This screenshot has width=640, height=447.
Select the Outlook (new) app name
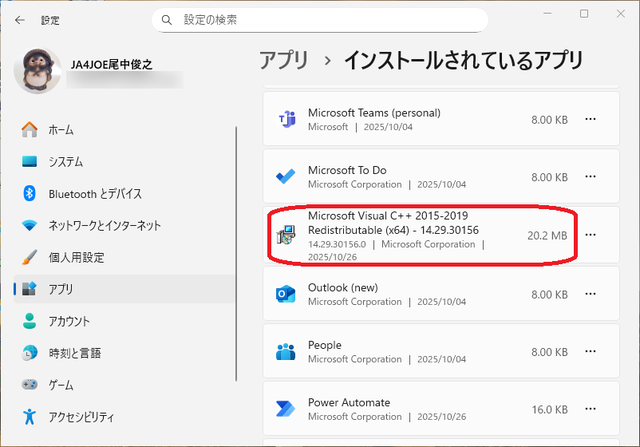343,288
